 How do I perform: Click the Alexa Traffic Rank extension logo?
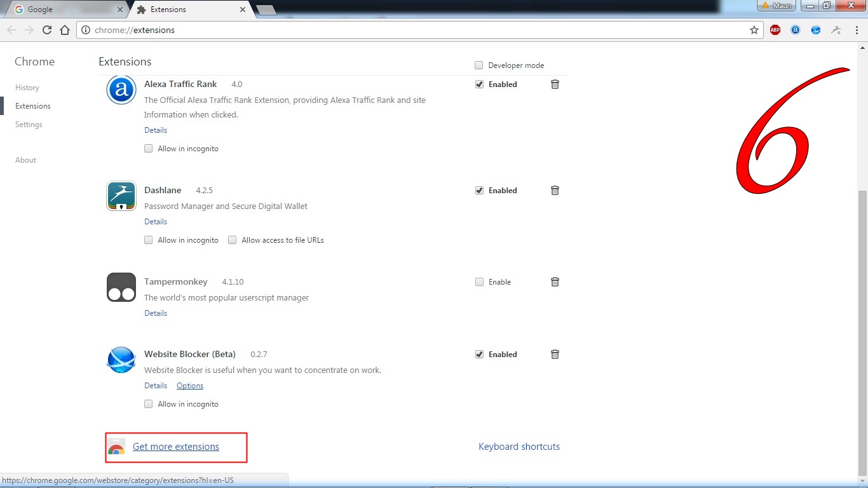[121, 90]
